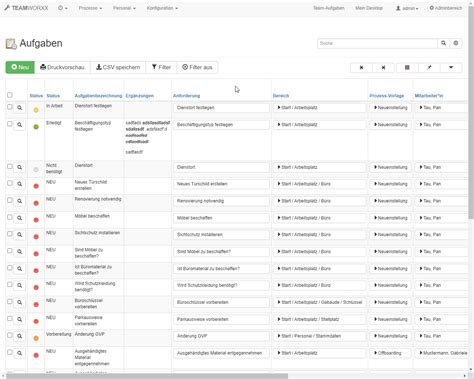Click the first column-collapse toolbar icon
Viewport: 474px width, 379px height.
point(361,68)
